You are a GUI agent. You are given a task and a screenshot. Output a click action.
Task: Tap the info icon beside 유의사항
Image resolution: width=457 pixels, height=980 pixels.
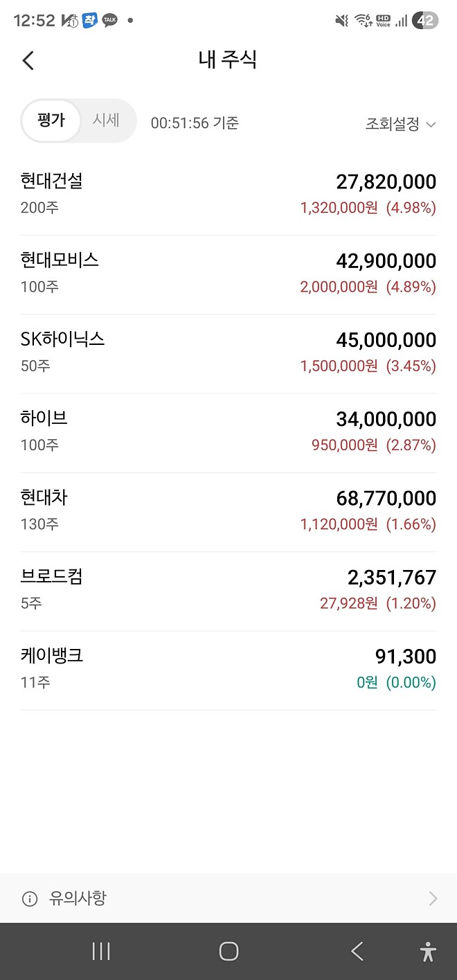(x=28, y=898)
